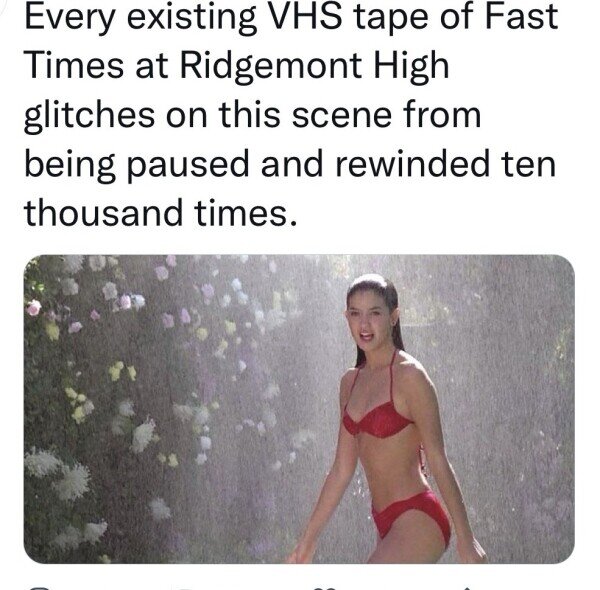
Task: Click the reply icon below the image
Action: coord(40,588)
